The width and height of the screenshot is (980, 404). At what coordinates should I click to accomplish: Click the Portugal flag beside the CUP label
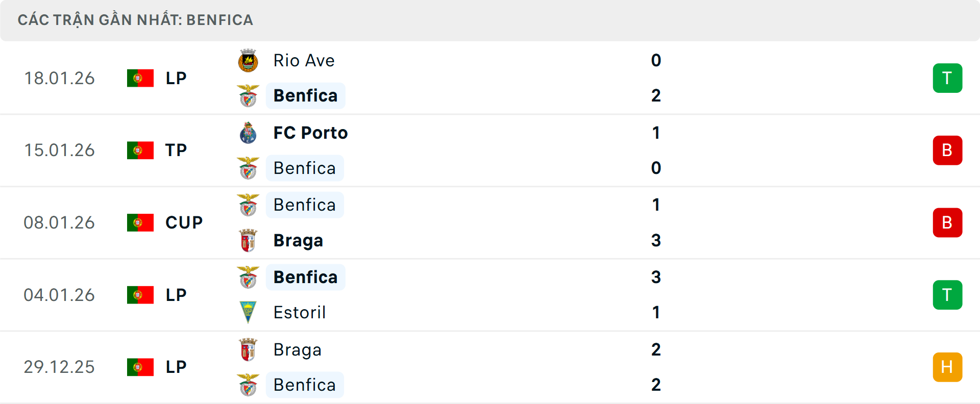[139, 222]
